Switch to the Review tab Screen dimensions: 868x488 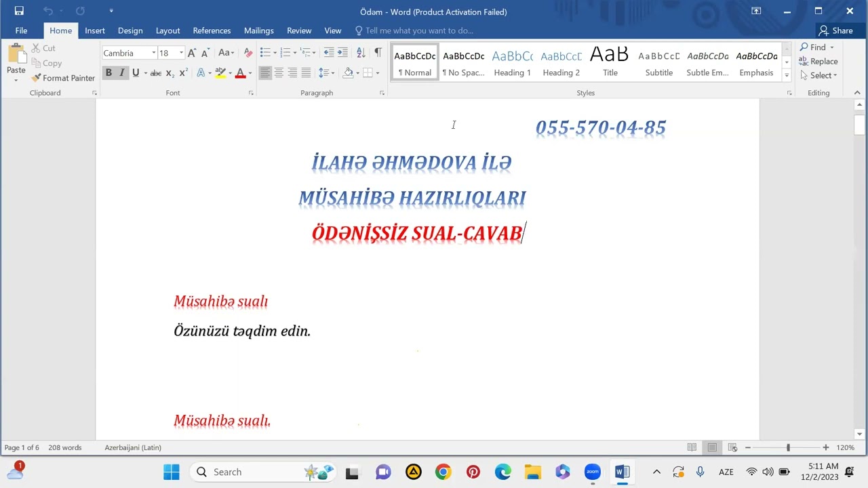pos(299,30)
